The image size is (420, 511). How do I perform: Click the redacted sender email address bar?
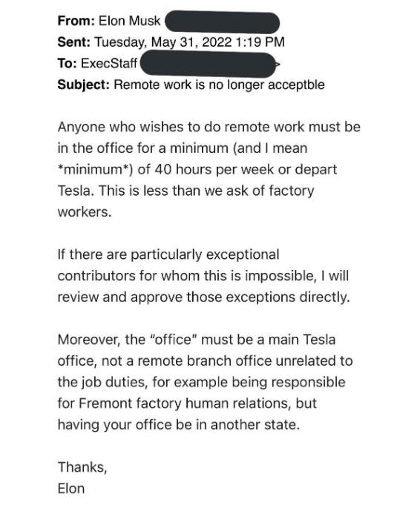click(x=223, y=22)
